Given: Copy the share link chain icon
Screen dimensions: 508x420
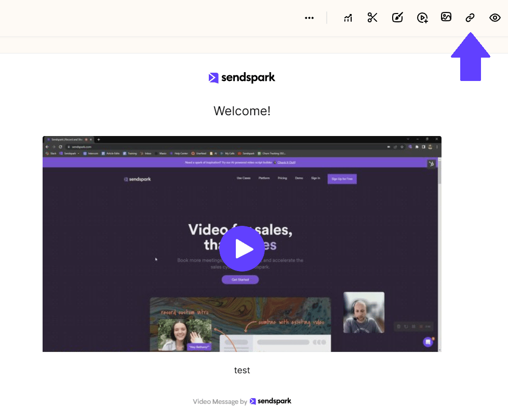Looking at the screenshot, I should point(470,18).
